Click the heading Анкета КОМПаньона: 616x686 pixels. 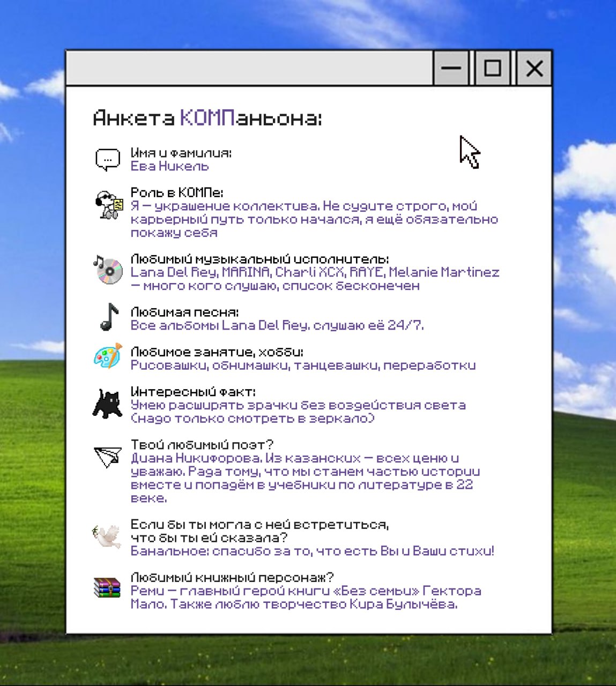(x=207, y=117)
